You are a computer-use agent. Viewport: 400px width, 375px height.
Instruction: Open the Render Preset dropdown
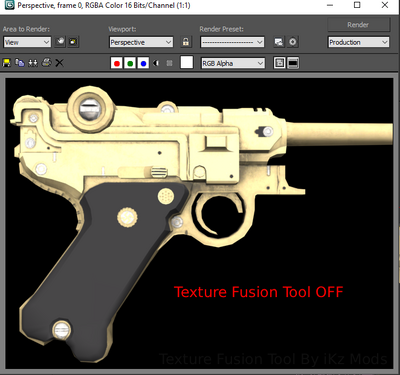(232, 42)
